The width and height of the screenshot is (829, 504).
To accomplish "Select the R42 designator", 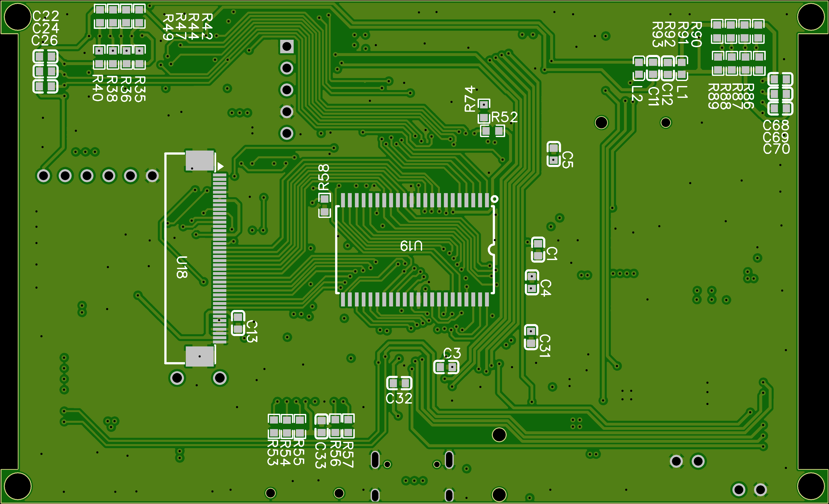I will coord(207,27).
